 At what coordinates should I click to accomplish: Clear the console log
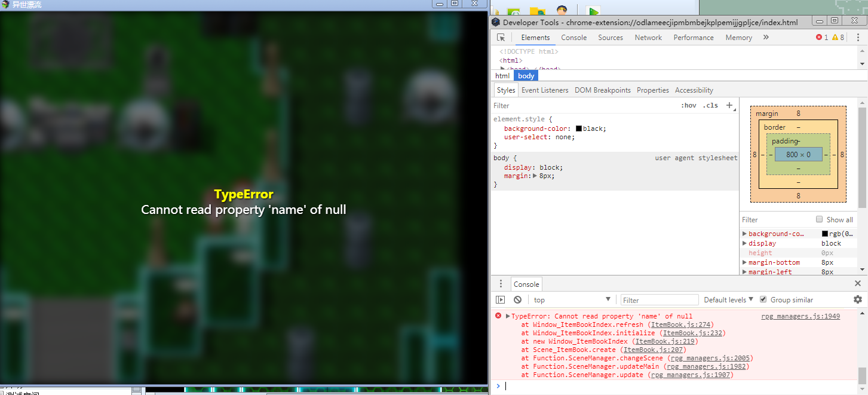517,300
